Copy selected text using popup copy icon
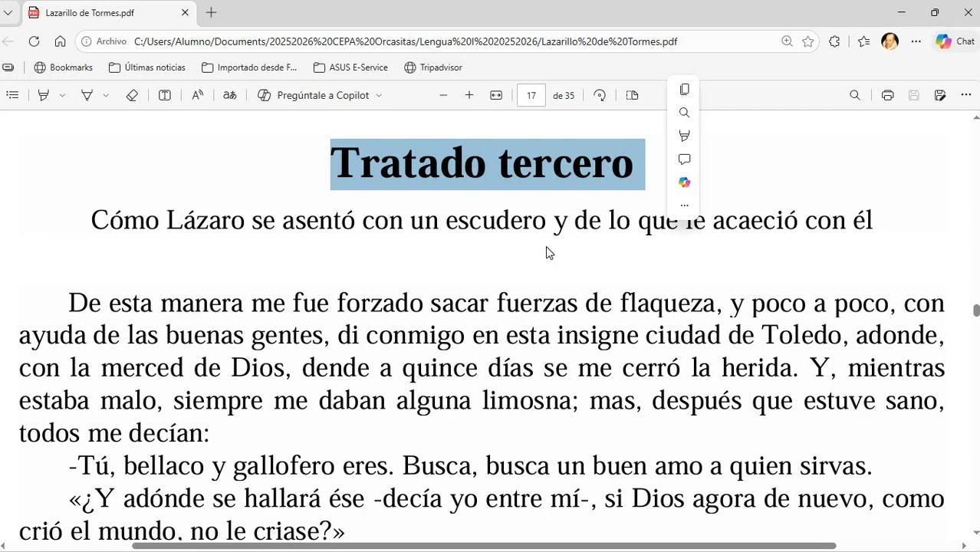Viewport: 980px width, 552px height. pyautogui.click(x=685, y=90)
